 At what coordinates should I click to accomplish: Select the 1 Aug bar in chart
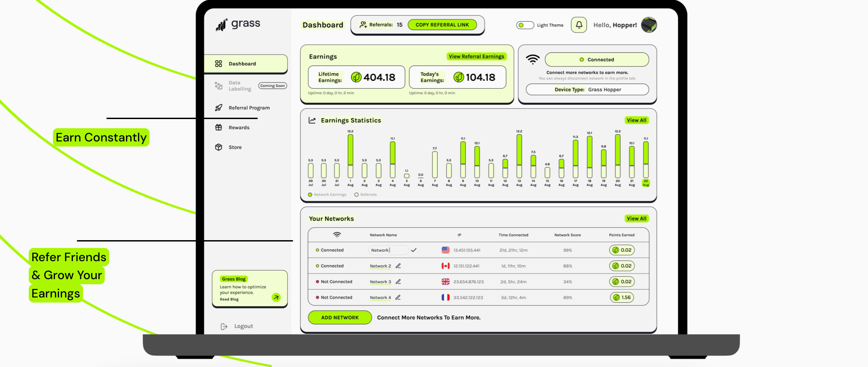pyautogui.click(x=350, y=156)
